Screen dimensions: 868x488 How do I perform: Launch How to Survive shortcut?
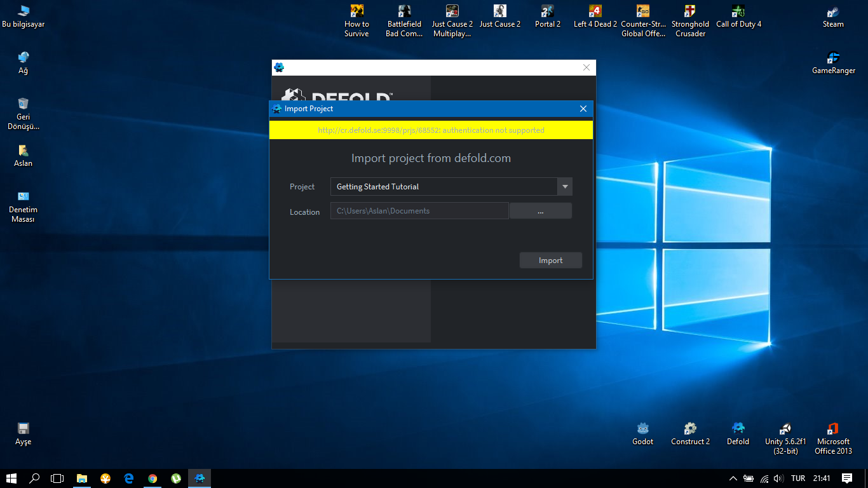pos(356,22)
